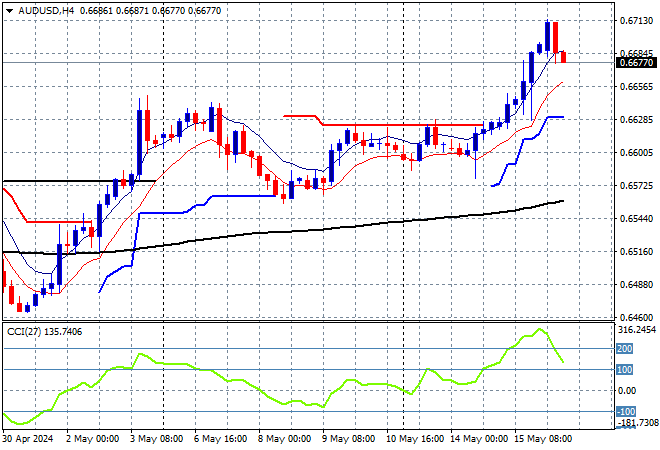Click the CCI -100 level label
Image resolution: width=660 pixels, height=450 pixels.
(x=626, y=412)
